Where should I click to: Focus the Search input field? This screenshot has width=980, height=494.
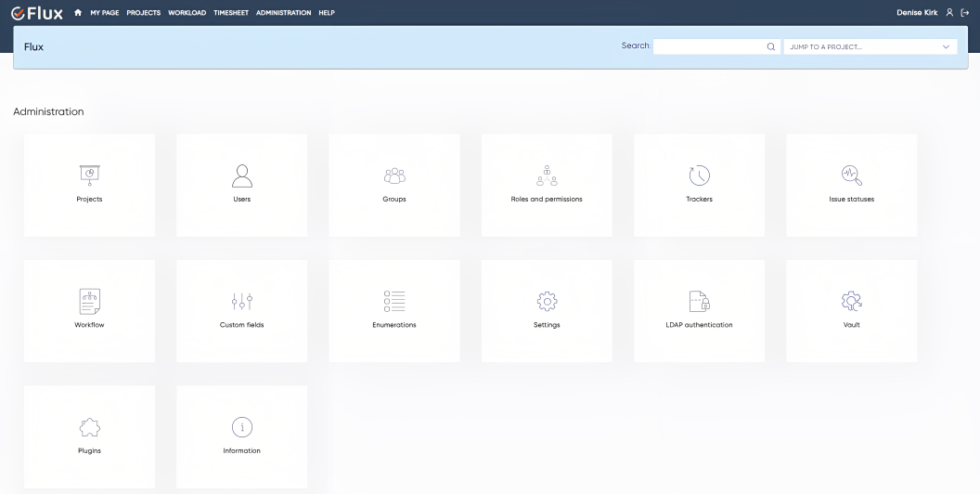[716, 47]
